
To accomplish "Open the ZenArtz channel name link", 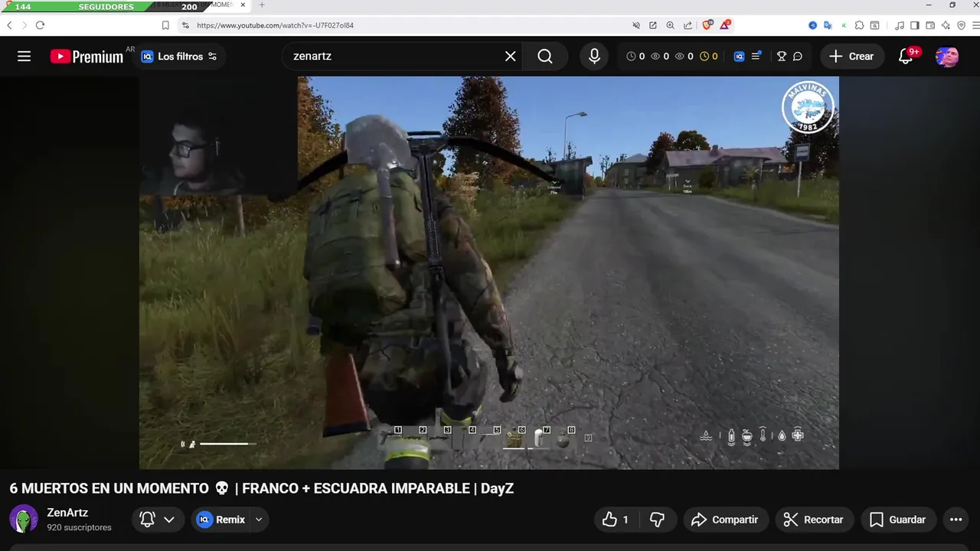I will (67, 513).
